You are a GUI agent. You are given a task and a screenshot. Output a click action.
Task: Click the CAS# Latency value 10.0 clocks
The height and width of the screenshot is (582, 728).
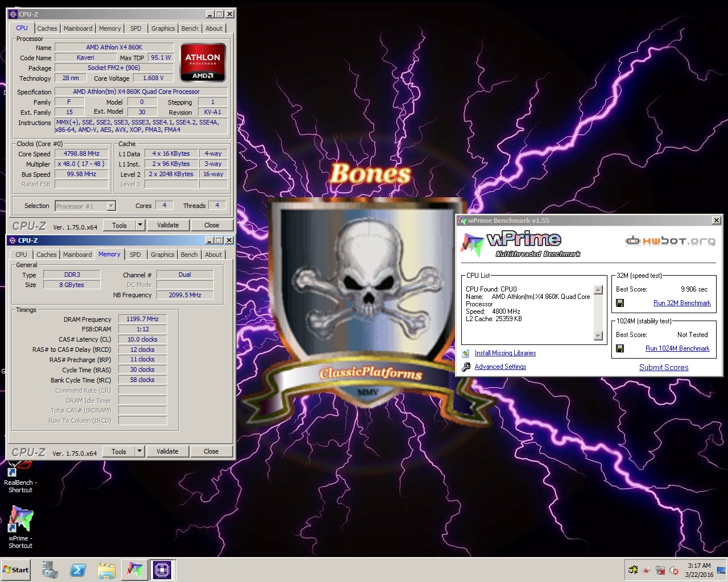[142, 339]
